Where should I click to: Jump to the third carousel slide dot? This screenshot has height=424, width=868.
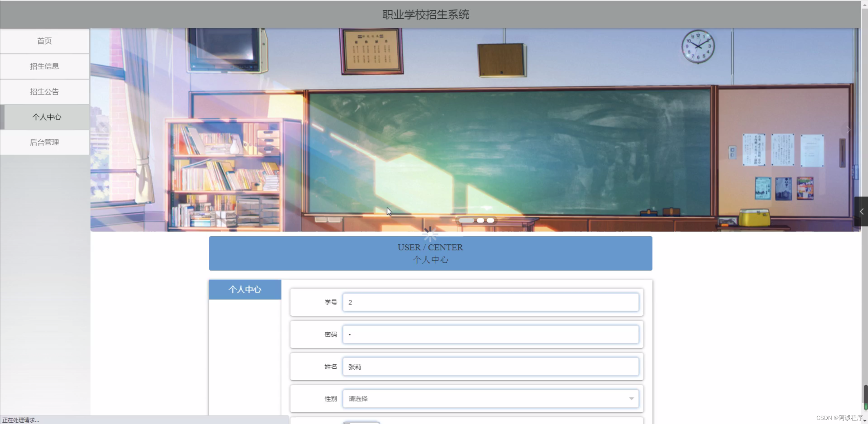(490, 220)
